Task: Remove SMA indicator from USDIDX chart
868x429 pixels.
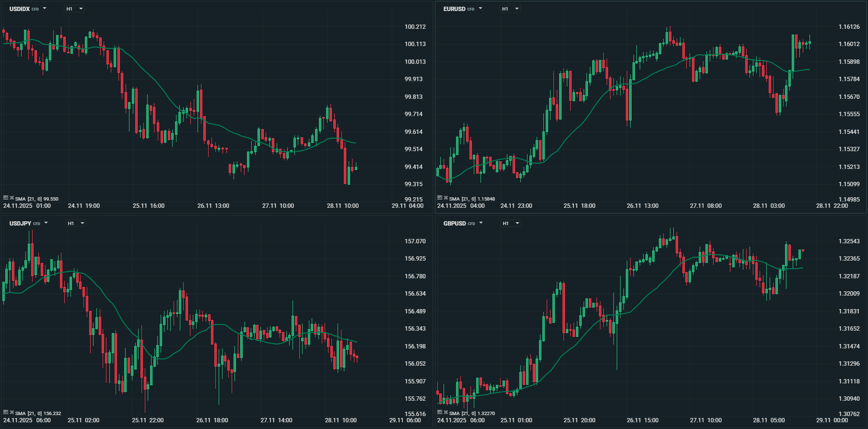Action: (12, 197)
